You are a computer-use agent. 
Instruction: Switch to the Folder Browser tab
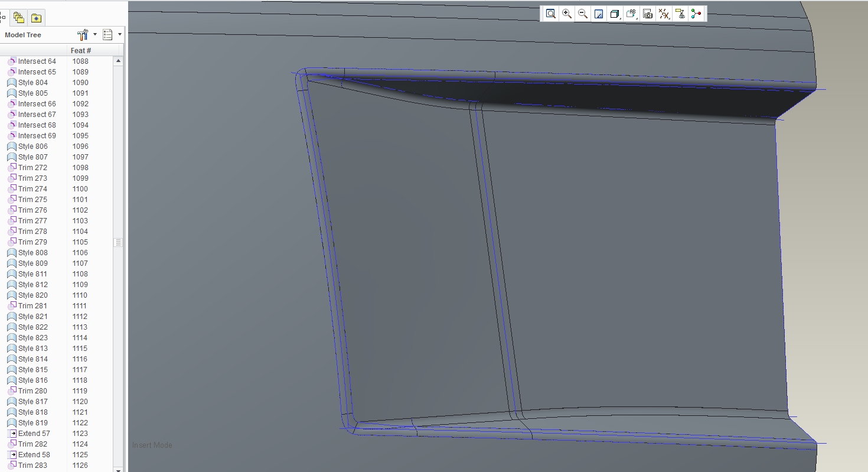19,18
